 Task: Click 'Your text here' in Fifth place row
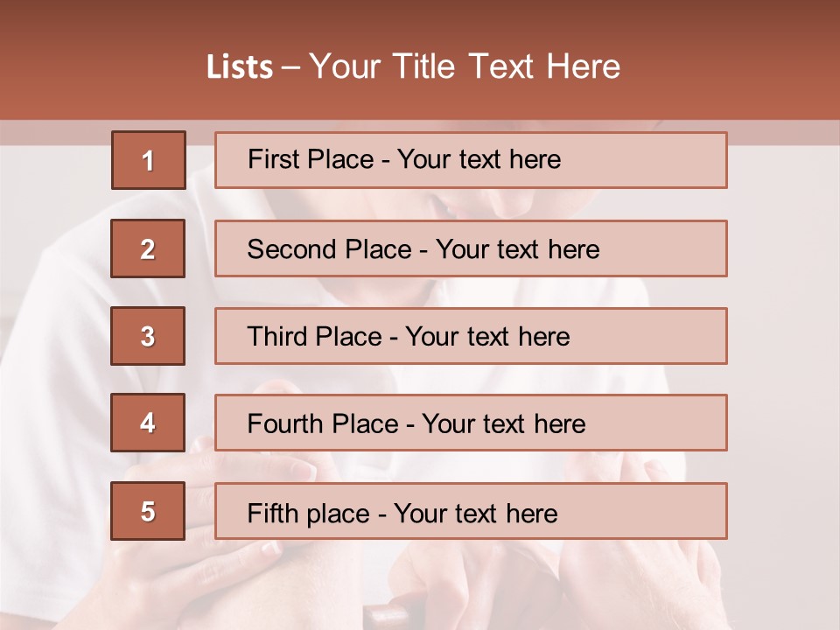point(475,513)
